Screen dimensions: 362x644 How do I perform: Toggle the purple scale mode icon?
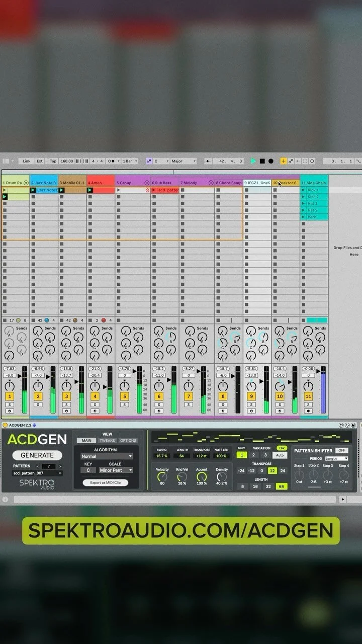[149, 161]
